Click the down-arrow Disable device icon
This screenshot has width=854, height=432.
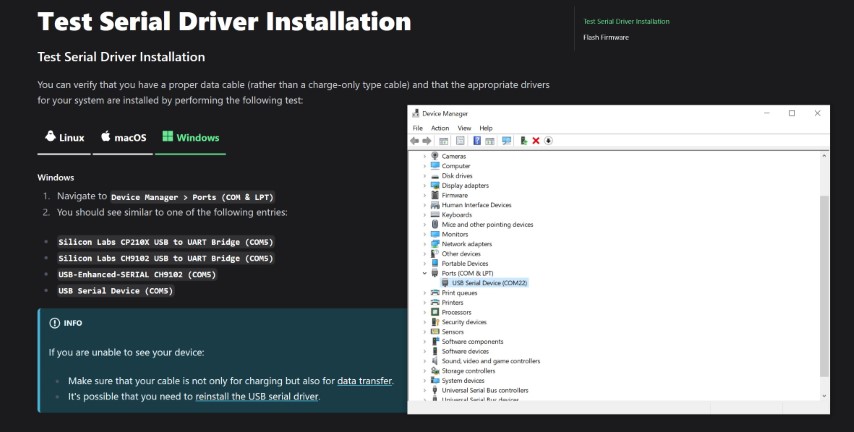[548, 141]
